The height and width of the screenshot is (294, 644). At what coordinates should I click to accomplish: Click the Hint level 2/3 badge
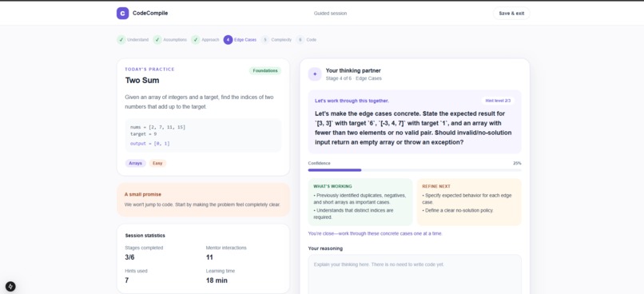497,101
